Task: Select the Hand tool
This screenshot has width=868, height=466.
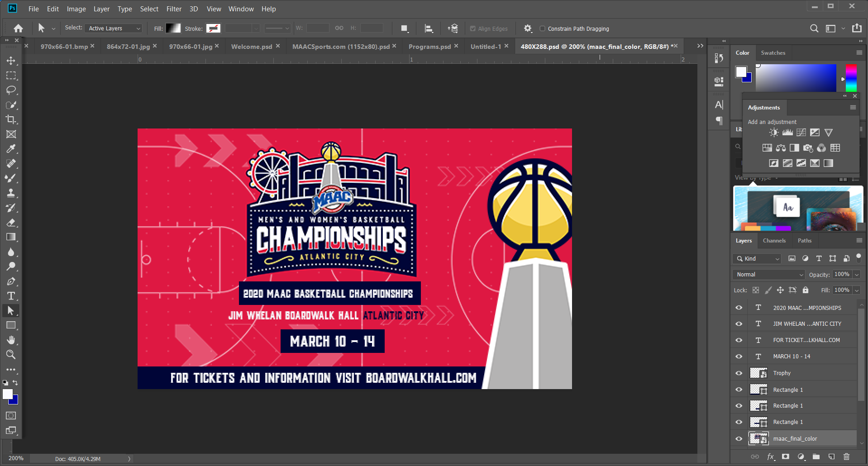Action: [x=11, y=340]
